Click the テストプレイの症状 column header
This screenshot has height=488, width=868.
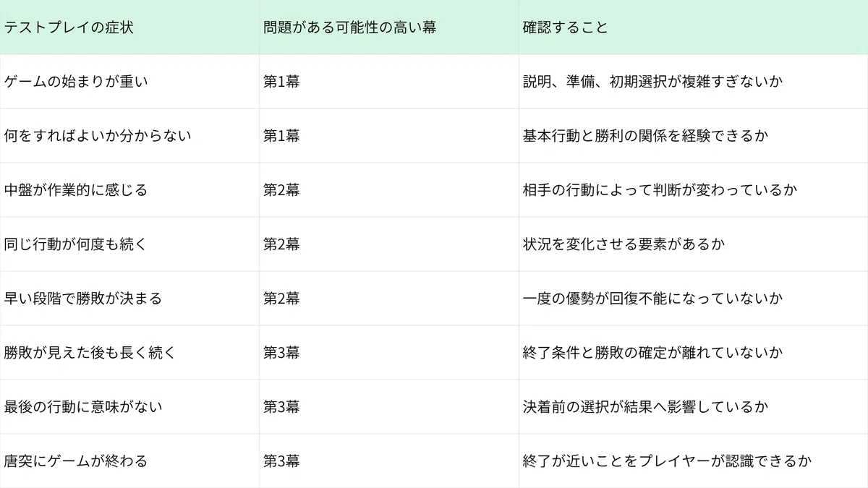[x=129, y=27]
